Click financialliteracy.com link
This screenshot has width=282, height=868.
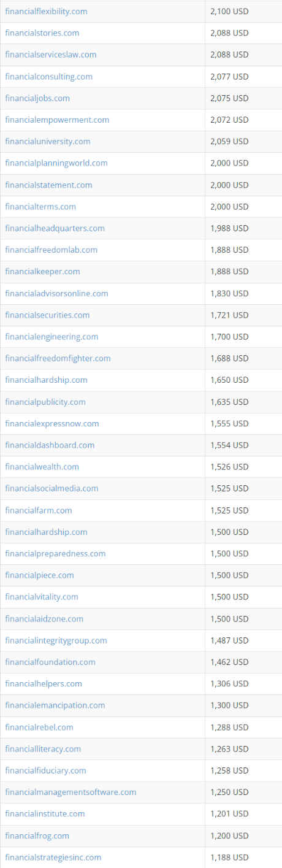click(x=43, y=749)
